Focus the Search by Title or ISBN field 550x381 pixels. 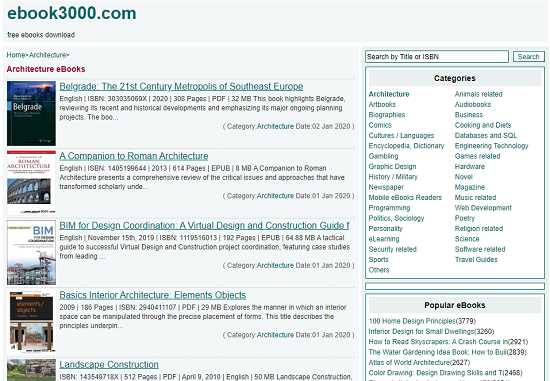(437, 56)
